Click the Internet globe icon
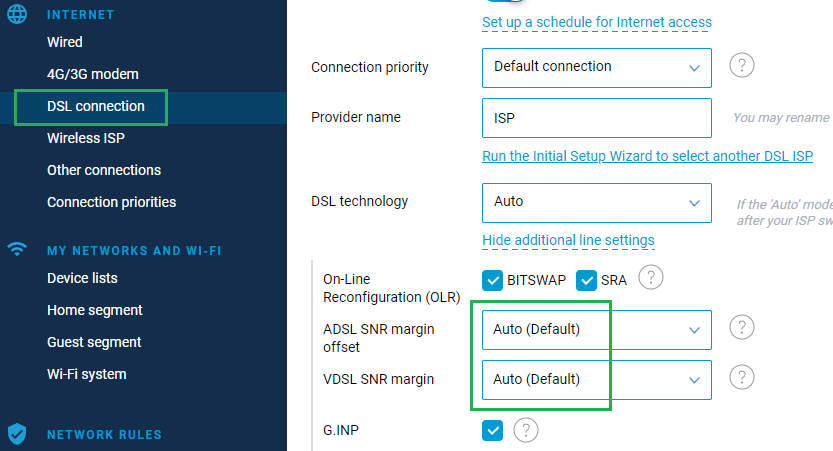Image resolution: width=833 pixels, height=451 pixels. coord(17,15)
